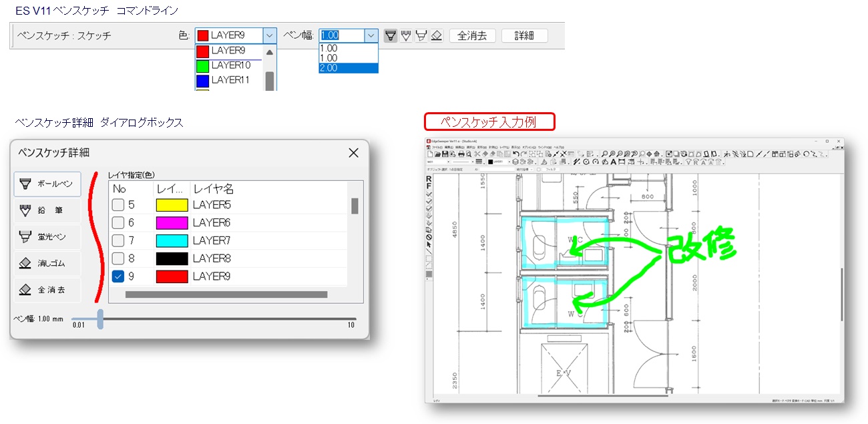Screen dimensions: 868x424
Task: Select LAYER11 in the color dropdown list
Action: point(230,80)
